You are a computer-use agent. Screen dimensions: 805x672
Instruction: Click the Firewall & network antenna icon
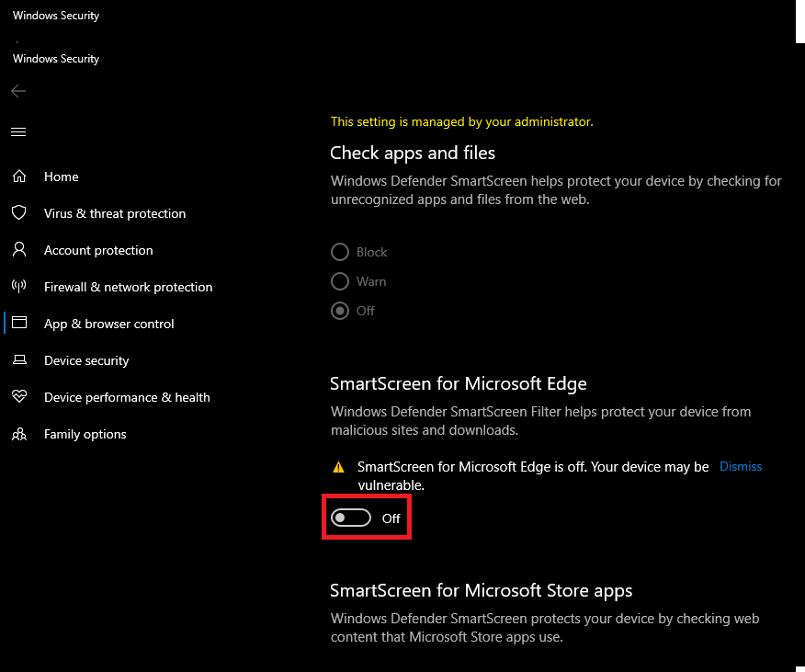[x=19, y=287]
